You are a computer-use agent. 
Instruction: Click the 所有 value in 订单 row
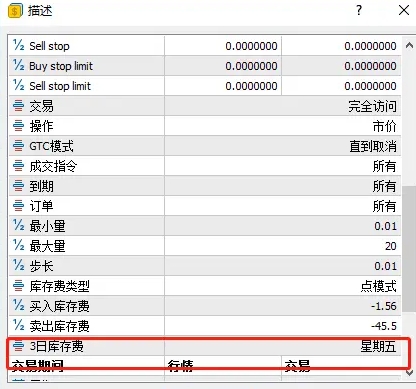[385, 206]
